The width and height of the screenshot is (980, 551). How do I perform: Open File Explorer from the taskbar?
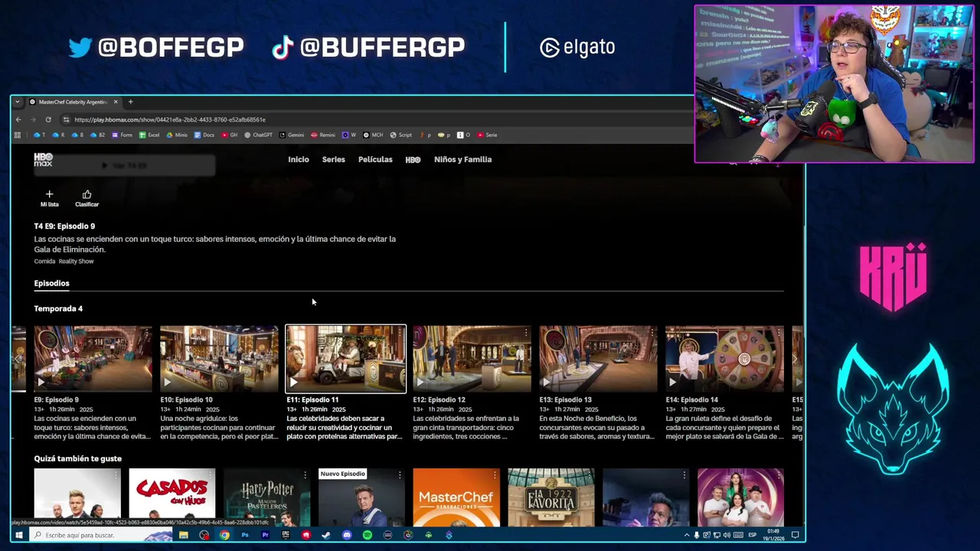184,535
